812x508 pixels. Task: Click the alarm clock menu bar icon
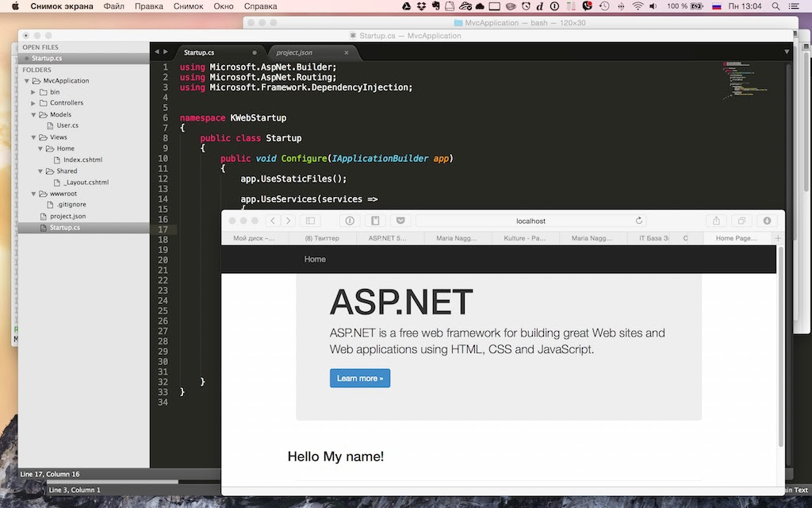(x=526, y=6)
